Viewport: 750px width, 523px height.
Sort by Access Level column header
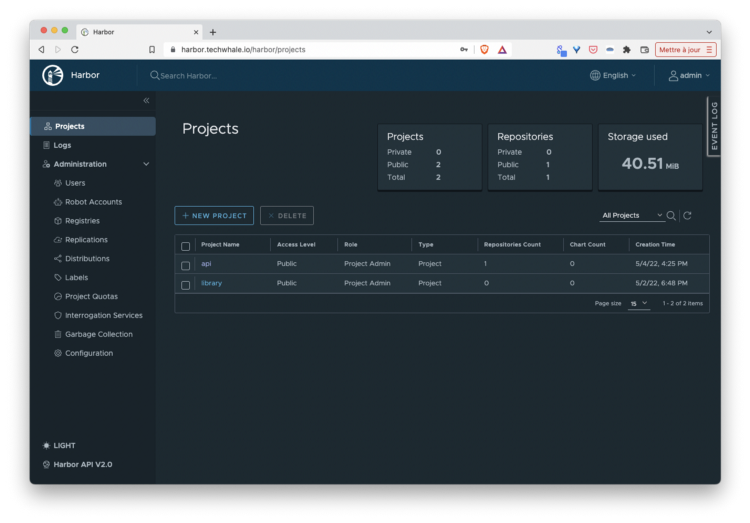click(296, 245)
